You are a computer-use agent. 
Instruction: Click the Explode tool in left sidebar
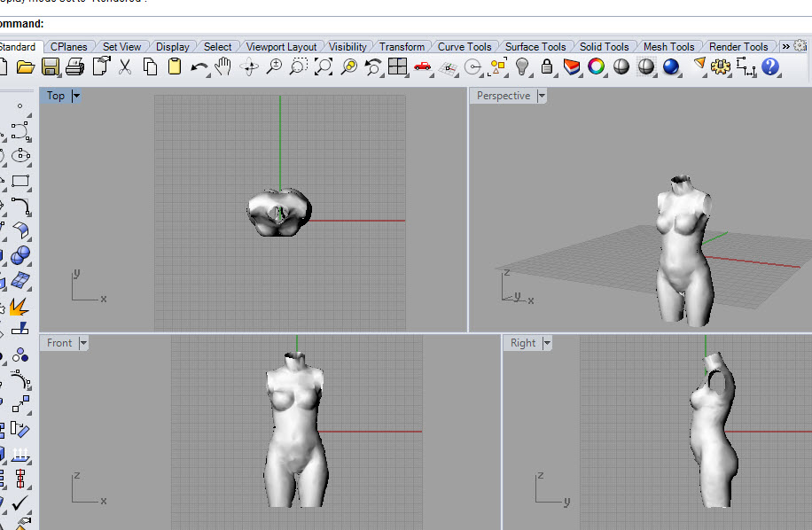point(19,306)
